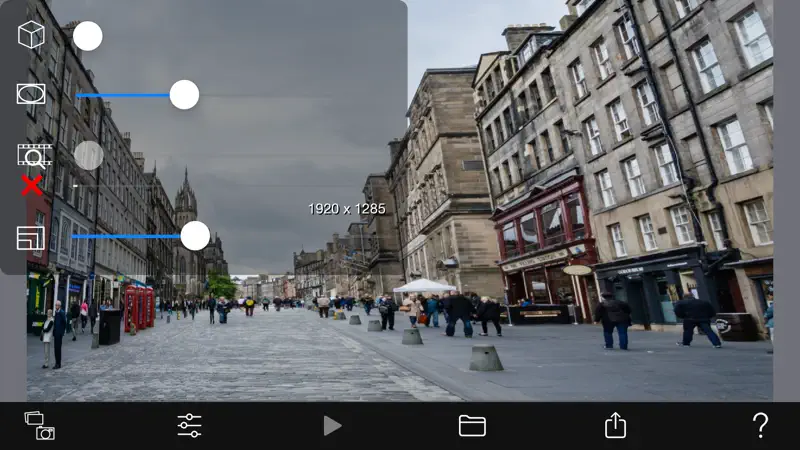Tap the film strip magnifier icon

tap(34, 156)
